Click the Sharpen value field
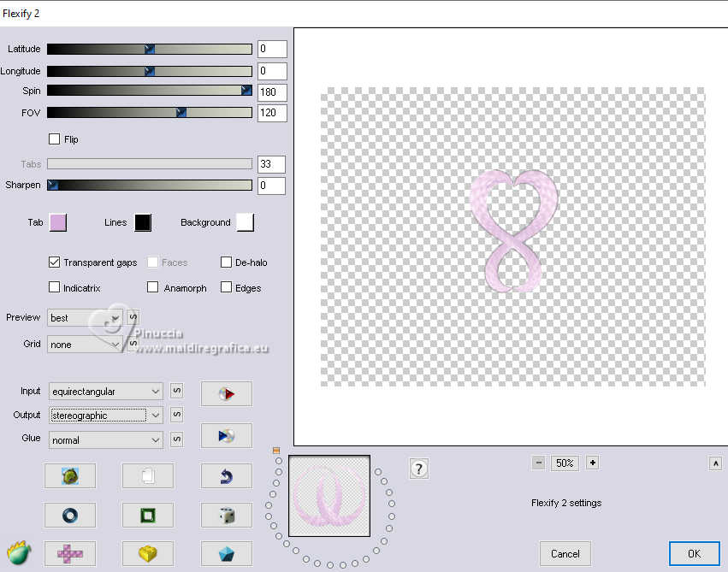Viewport: 728px width, 572px height. pyautogui.click(x=271, y=186)
